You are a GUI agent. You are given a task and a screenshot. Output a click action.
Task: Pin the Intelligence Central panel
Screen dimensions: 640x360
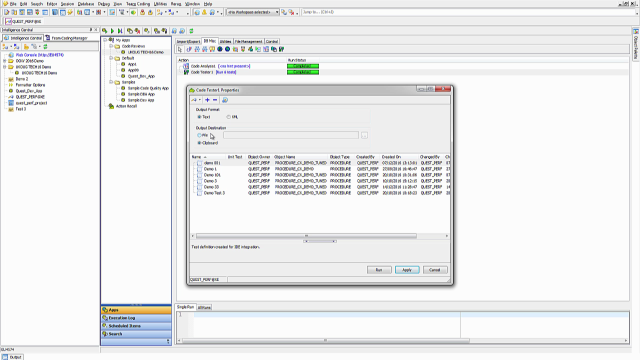pyautogui.click(x=91, y=30)
